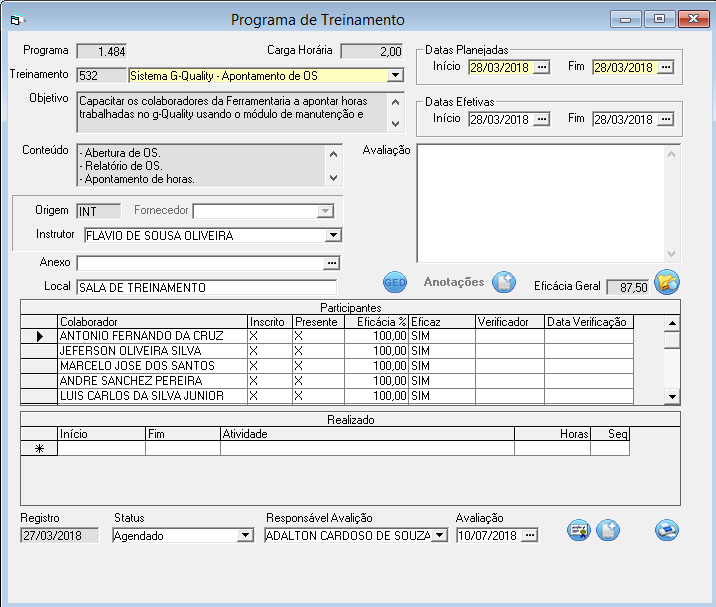Toggle Presente for JEFERSON OLIVEIRA SILVA

(x=318, y=351)
